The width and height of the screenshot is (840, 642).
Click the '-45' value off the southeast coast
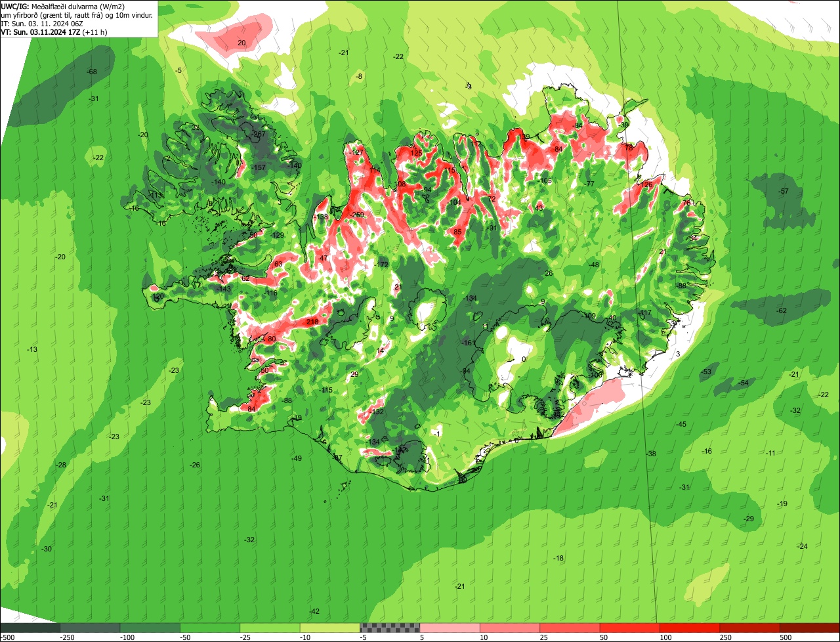(x=681, y=425)
